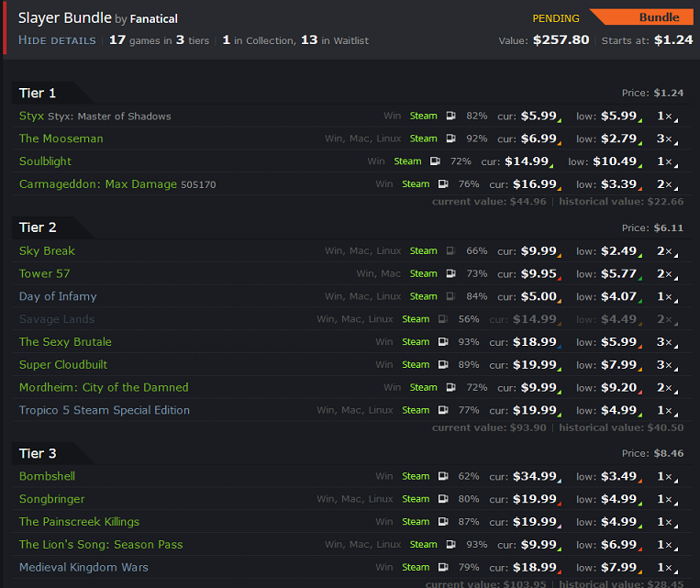The width and height of the screenshot is (700, 588).
Task: Click Tier 2 'historical value: $40.50' text
Action: (x=621, y=427)
